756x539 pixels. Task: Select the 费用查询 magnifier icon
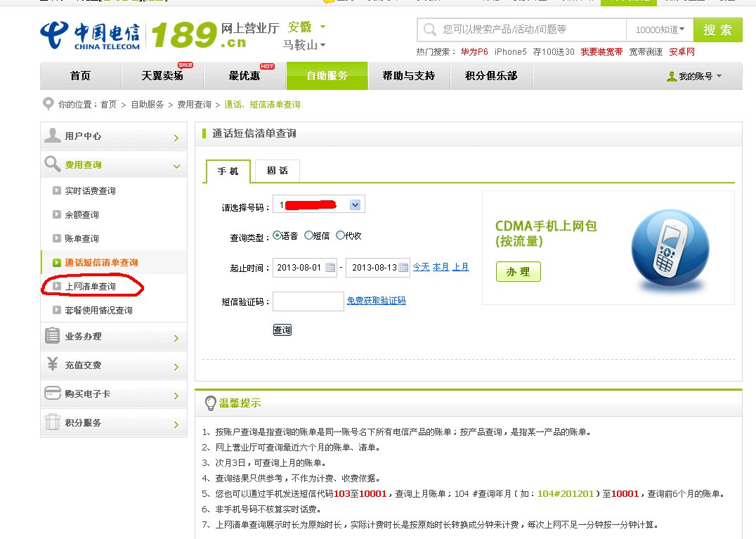click(x=53, y=164)
